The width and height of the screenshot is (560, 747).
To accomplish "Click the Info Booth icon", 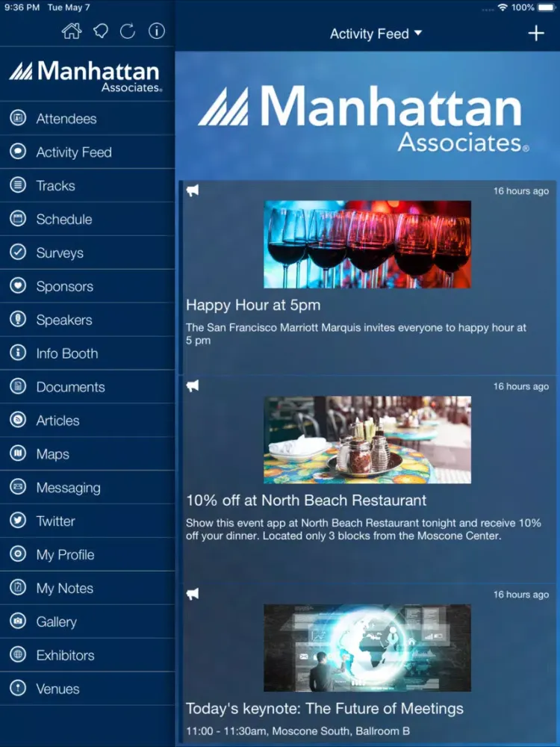I will point(18,353).
